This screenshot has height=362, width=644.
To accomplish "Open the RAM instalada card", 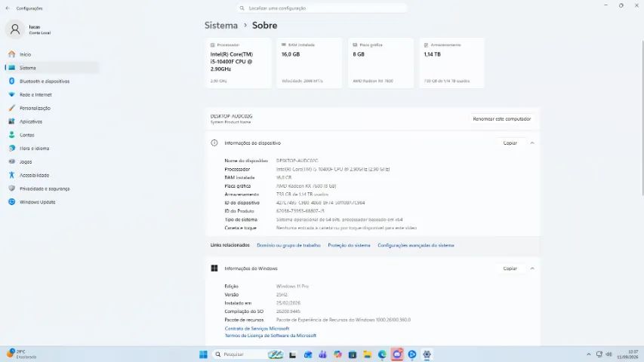I will [310, 63].
